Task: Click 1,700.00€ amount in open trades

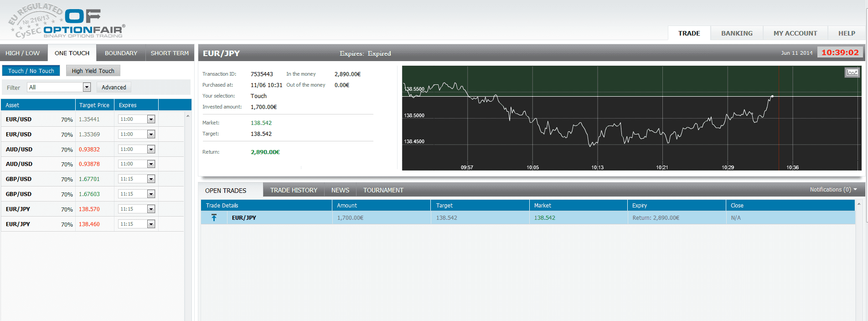Action: pos(350,218)
